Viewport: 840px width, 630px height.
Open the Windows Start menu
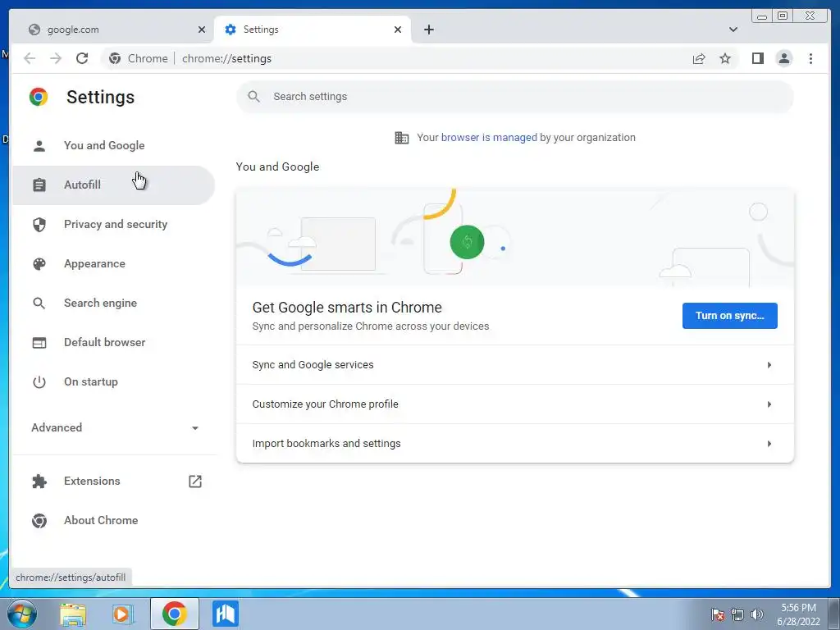[22, 614]
